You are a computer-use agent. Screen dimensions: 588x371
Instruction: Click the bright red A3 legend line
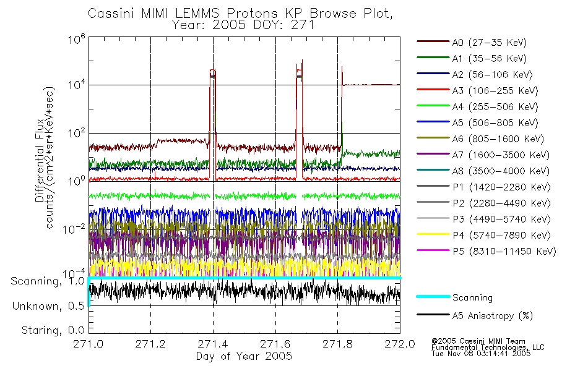tap(433, 90)
